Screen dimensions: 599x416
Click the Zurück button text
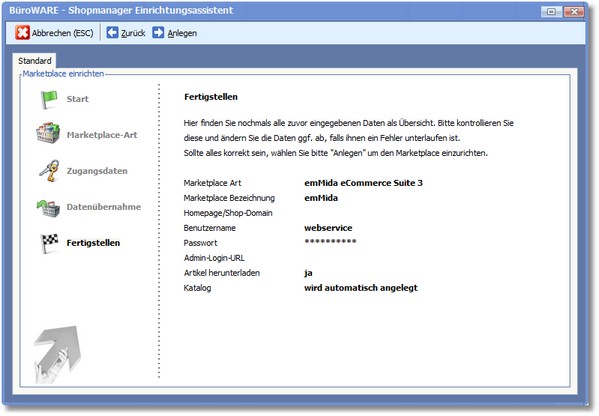pyautogui.click(x=133, y=33)
